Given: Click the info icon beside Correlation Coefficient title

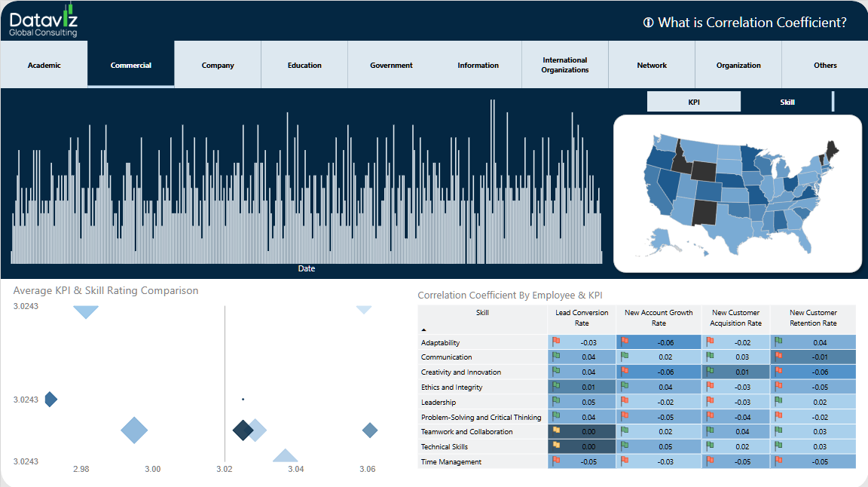Looking at the screenshot, I should pyautogui.click(x=648, y=23).
